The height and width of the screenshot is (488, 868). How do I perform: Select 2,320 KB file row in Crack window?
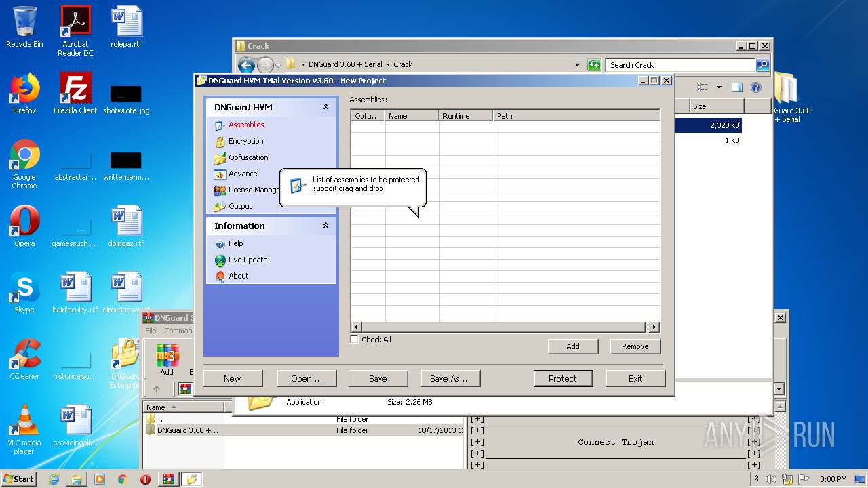(x=708, y=125)
